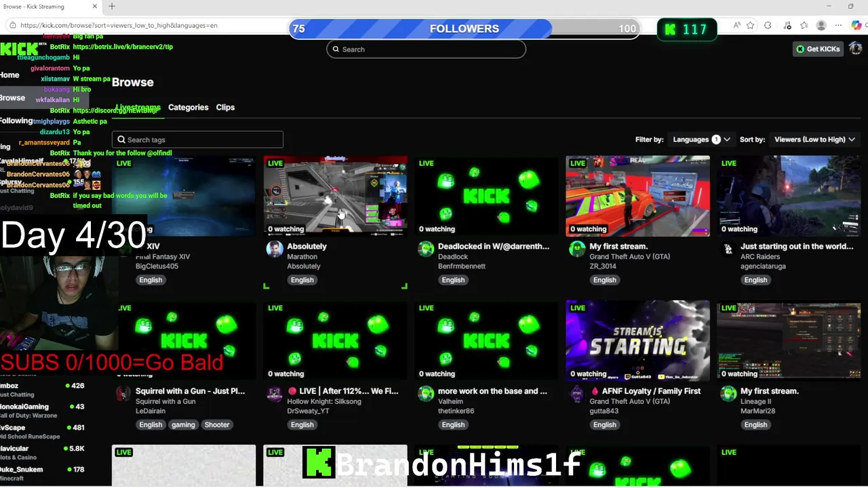Open the Favorites list icon
868x488 pixels.
click(x=804, y=25)
